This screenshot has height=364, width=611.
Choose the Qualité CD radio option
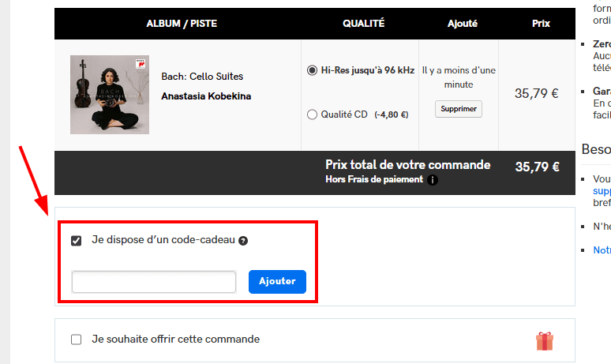click(x=312, y=114)
